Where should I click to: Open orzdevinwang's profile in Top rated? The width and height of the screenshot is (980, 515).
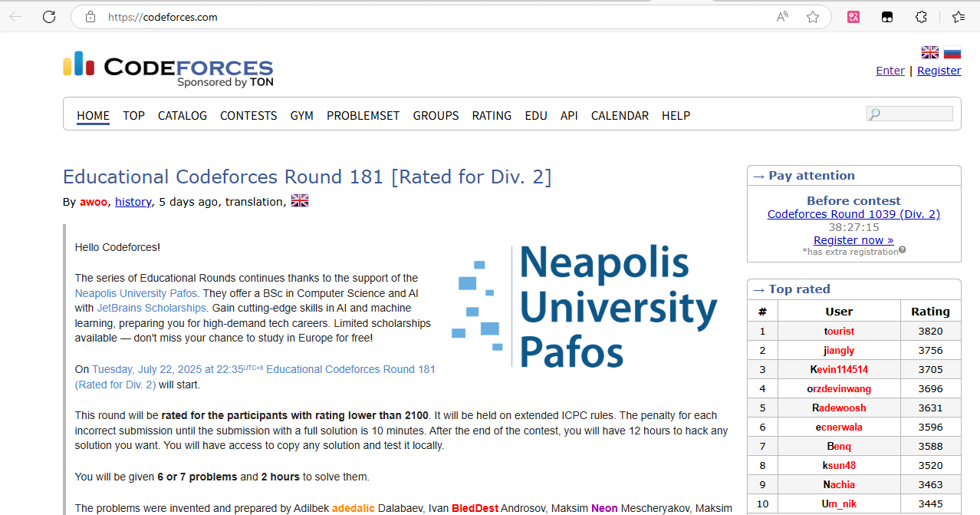(839, 388)
